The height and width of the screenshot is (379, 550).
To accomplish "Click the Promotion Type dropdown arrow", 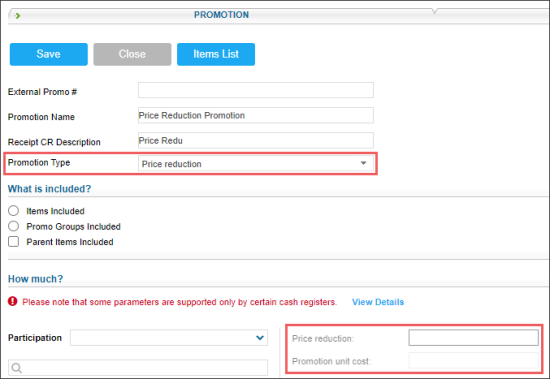I will tap(363, 163).
